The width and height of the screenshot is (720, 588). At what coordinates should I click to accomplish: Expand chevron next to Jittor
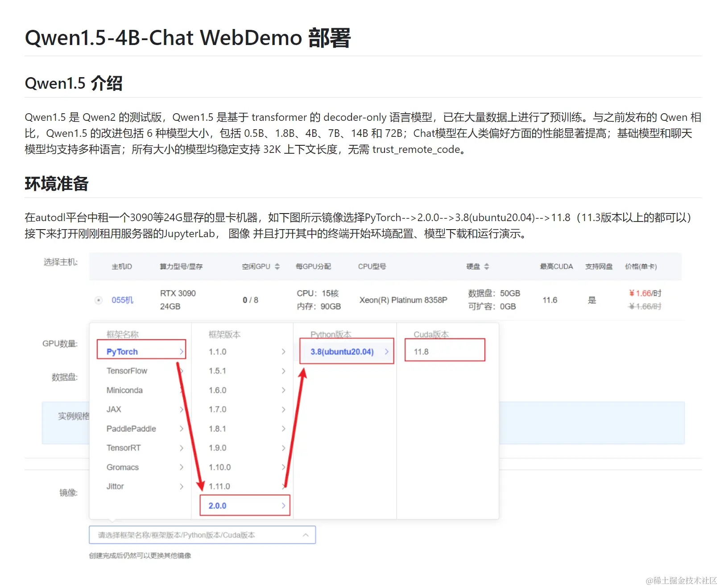pyautogui.click(x=181, y=486)
